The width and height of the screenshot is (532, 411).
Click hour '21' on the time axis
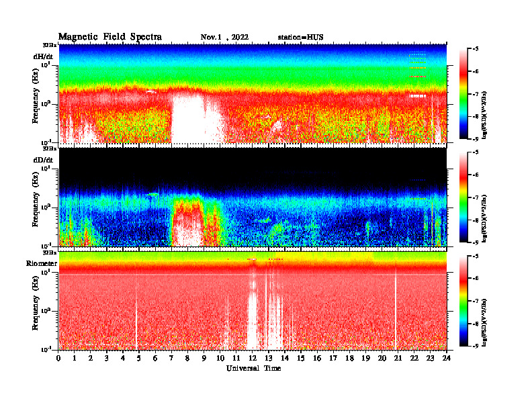pos(398,358)
